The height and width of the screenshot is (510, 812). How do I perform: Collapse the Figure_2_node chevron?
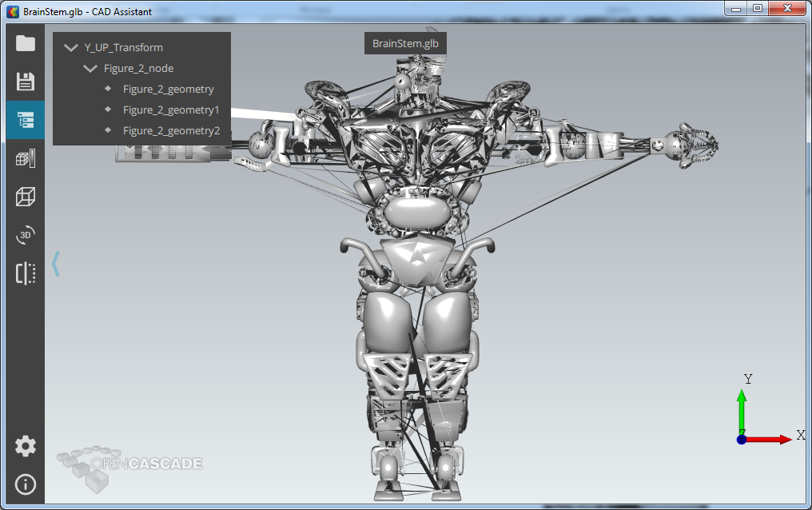[x=90, y=69]
